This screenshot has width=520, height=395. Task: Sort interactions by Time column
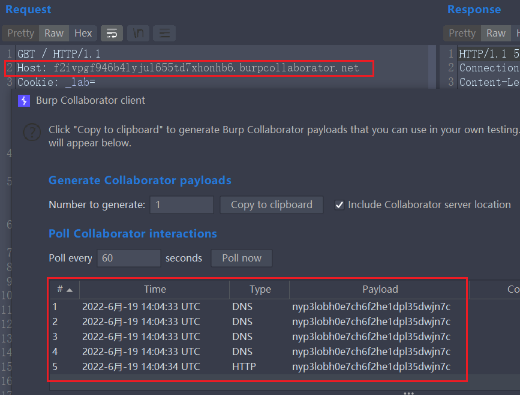pos(155,289)
